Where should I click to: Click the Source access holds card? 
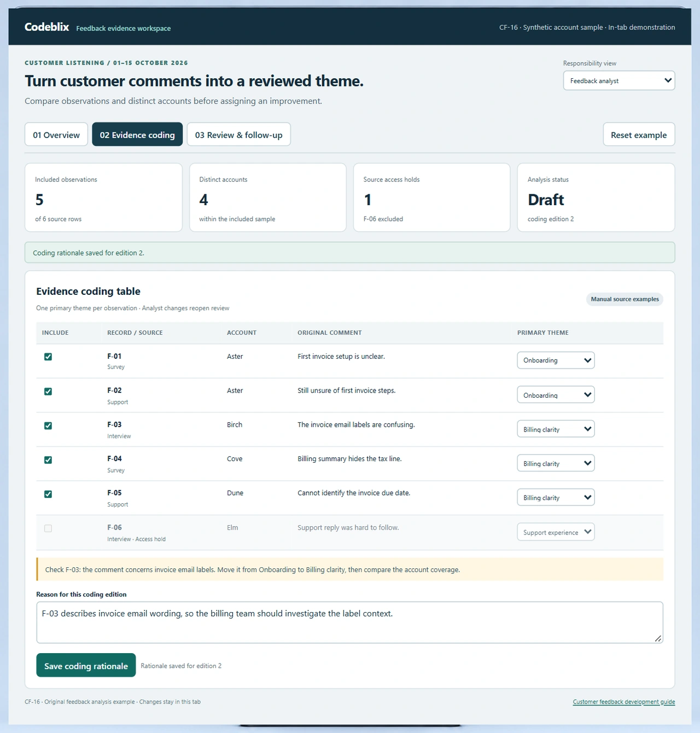[432, 197]
